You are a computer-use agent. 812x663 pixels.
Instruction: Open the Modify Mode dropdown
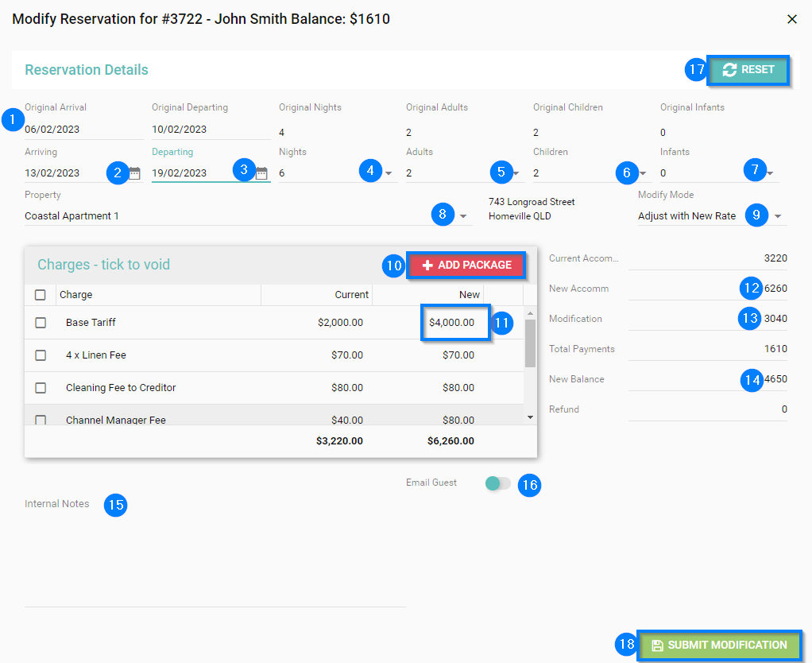pos(778,216)
